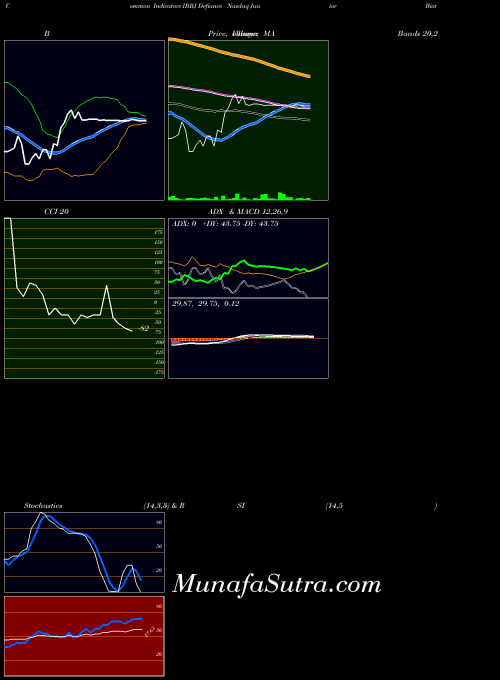Select the 'CCI 20' chart title
The image size is (500, 680).
pos(56,212)
